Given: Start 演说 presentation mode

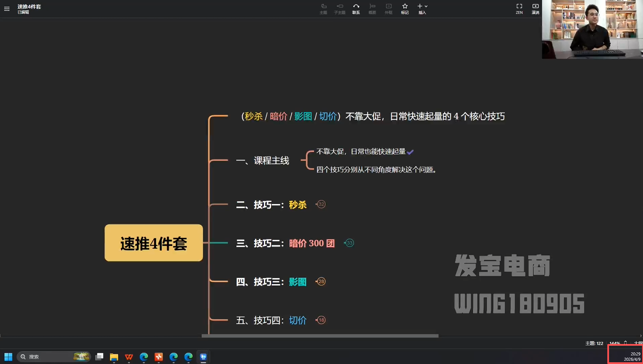Looking at the screenshot, I should [535, 8].
